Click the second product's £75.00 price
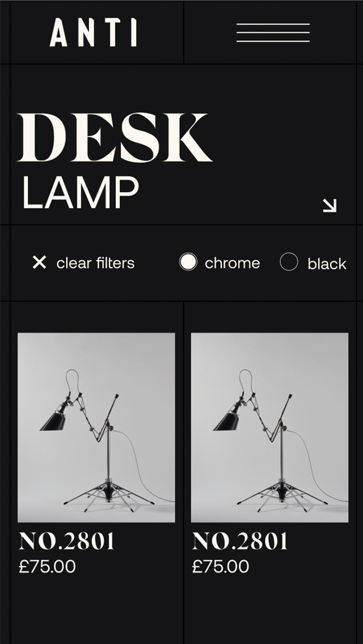The image size is (363, 644). click(x=221, y=567)
